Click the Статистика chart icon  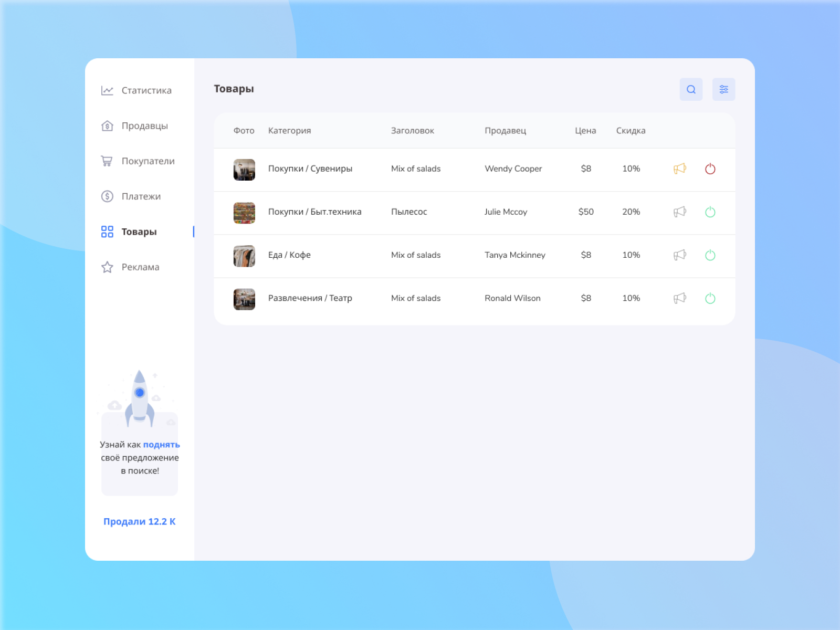107,90
